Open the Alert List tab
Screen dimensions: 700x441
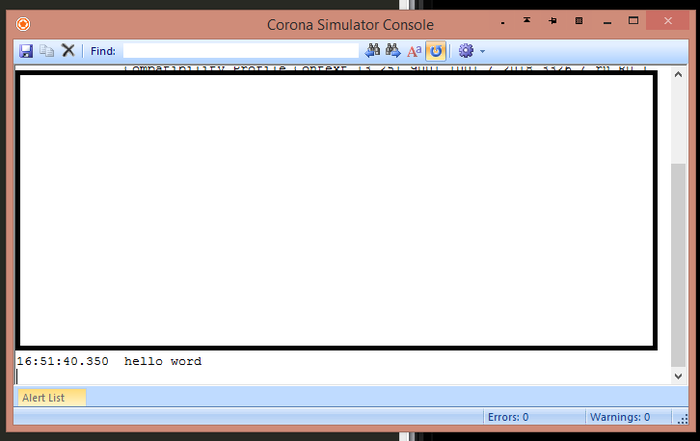(x=52, y=397)
